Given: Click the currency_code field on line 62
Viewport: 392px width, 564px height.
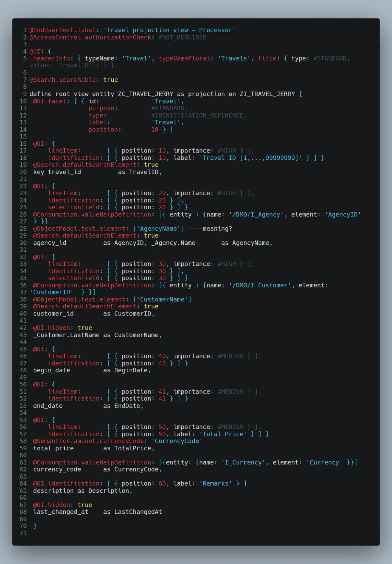Looking at the screenshot, I should (57, 470).
